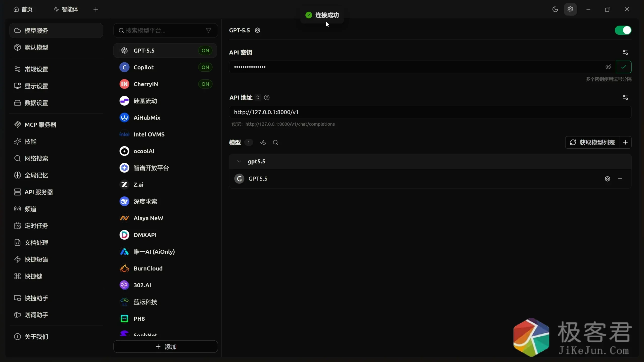Select the ocoolAI provider
The height and width of the screenshot is (362, 644).
coord(165,151)
